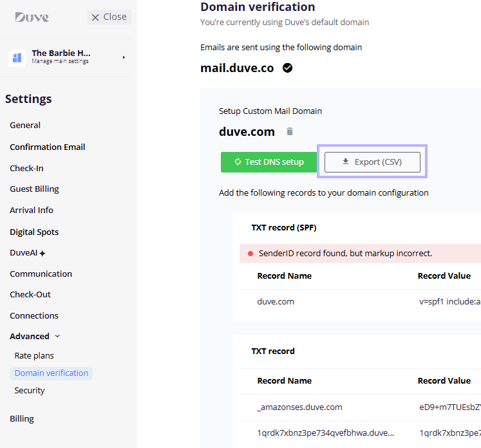Select Arrival Info in sidebar

click(32, 210)
